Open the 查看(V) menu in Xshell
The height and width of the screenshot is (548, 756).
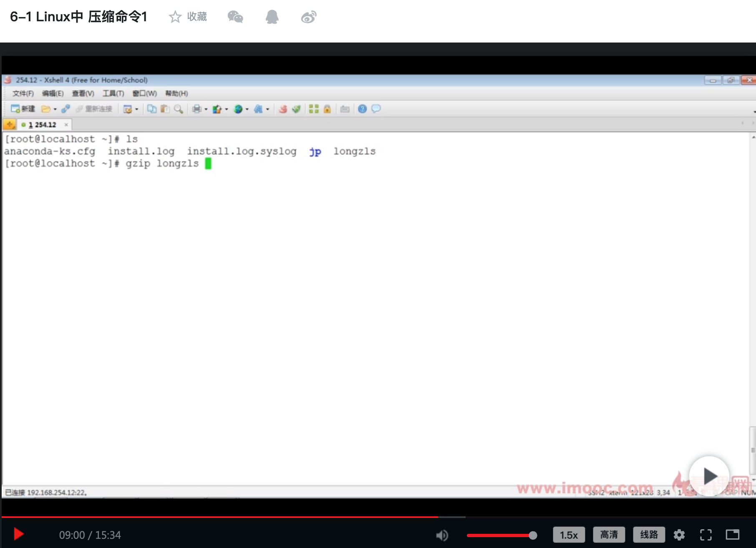pos(83,93)
